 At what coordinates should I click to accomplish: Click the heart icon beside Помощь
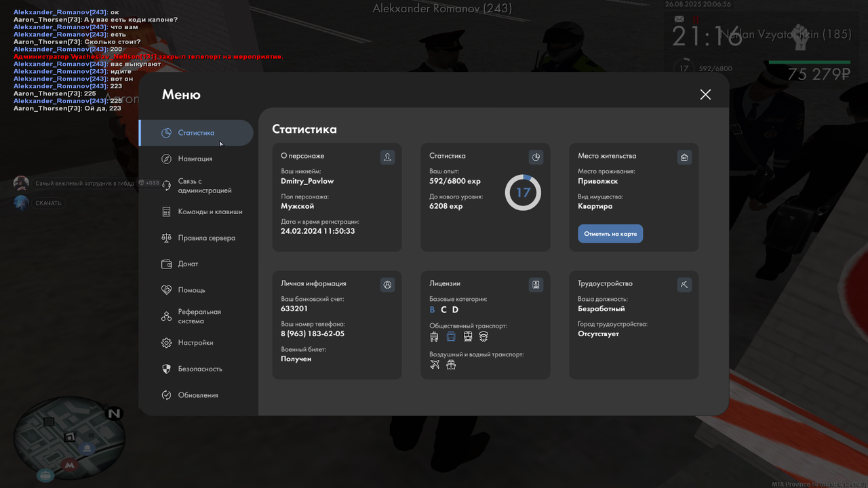click(166, 290)
